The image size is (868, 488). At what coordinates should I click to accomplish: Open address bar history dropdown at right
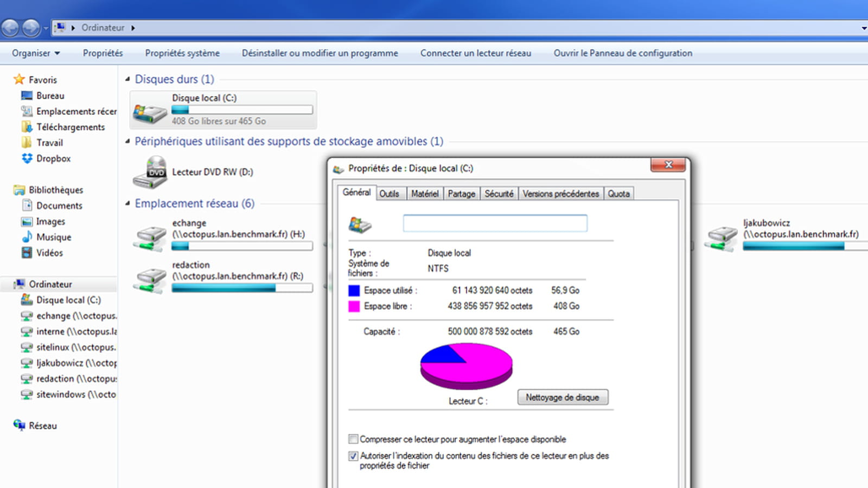click(x=864, y=28)
